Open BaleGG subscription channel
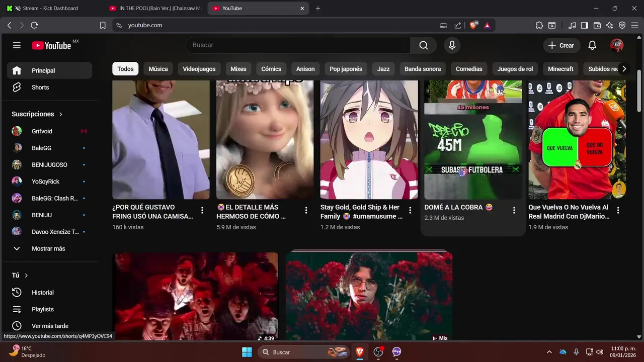The image size is (644, 362). coord(49,148)
